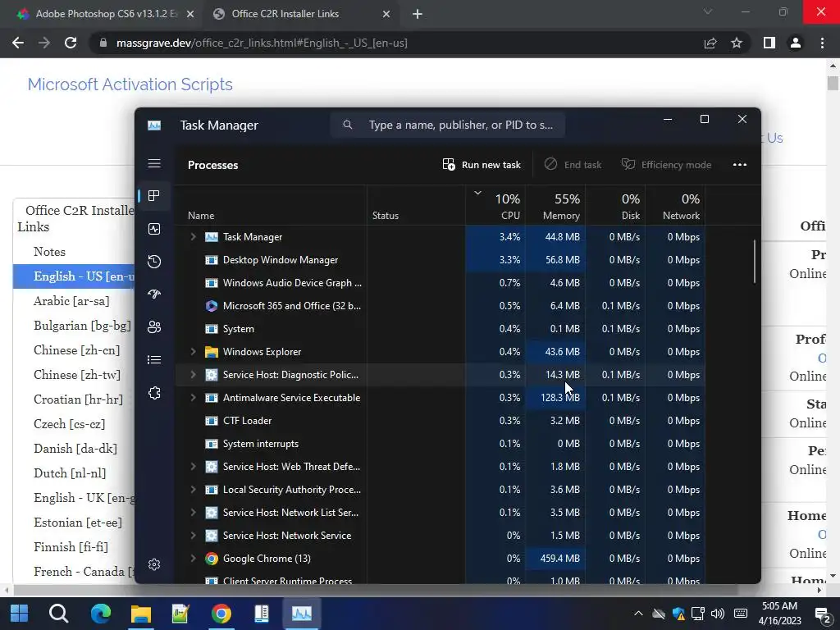Viewport: 840px width, 630px height.
Task: Sort processes by Memory column
Action: pyautogui.click(x=555, y=206)
